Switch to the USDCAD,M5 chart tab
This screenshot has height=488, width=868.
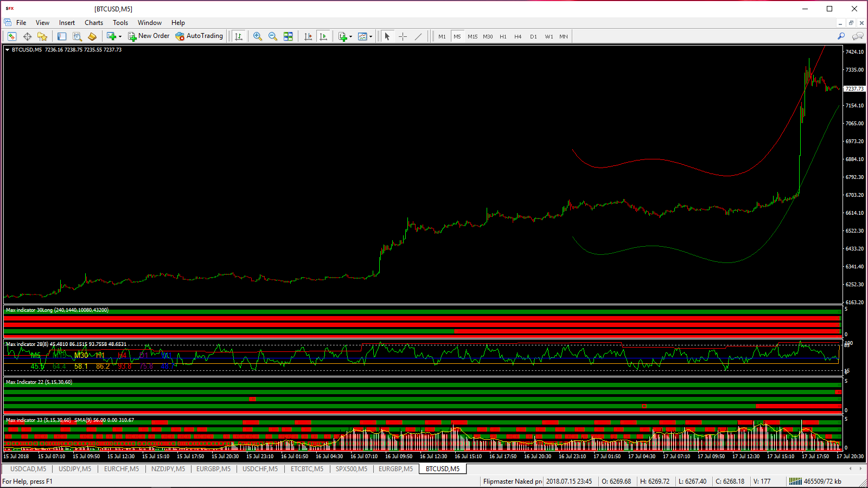[x=28, y=469]
